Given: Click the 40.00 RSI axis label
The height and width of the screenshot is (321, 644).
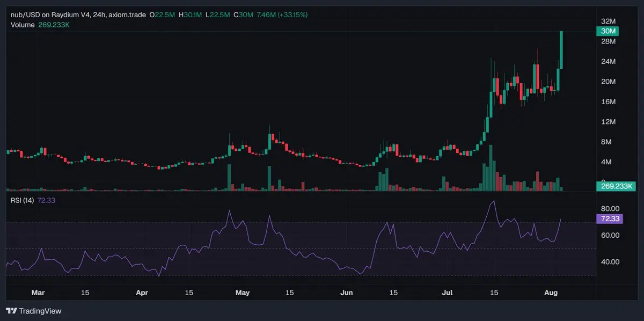Looking at the screenshot, I should click(x=611, y=262).
